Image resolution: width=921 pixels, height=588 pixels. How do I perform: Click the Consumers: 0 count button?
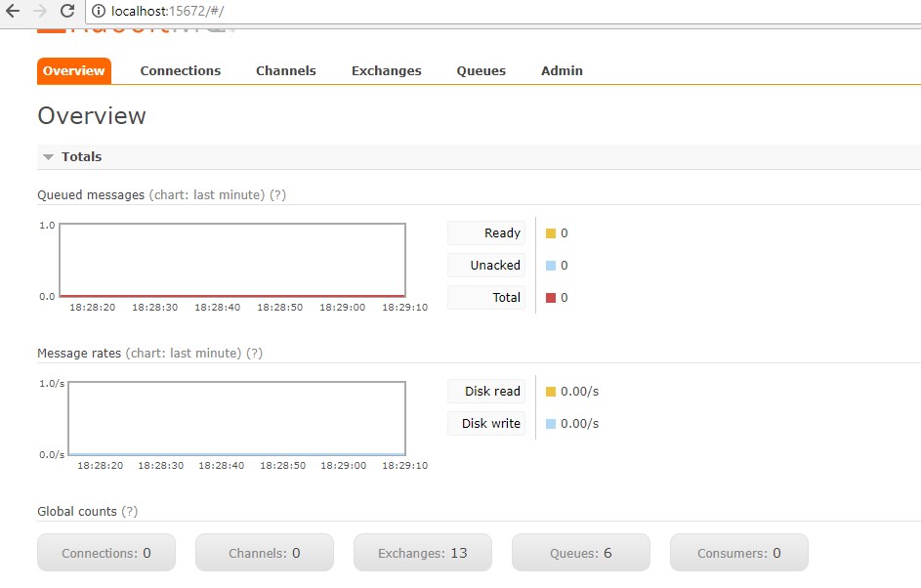pos(739,553)
